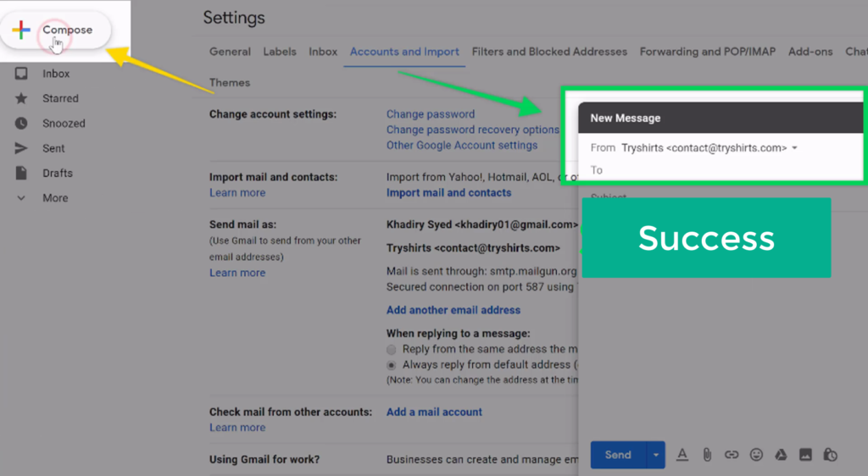Open Other Google Account settings link

[x=462, y=145]
